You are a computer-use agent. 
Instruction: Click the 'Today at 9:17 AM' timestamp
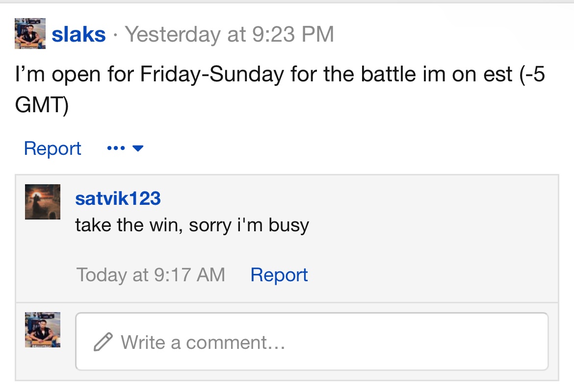click(151, 274)
